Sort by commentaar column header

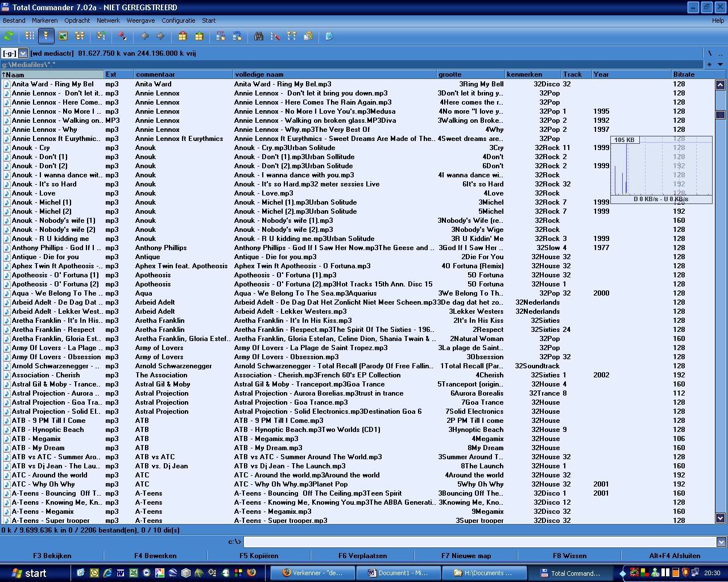click(184, 74)
